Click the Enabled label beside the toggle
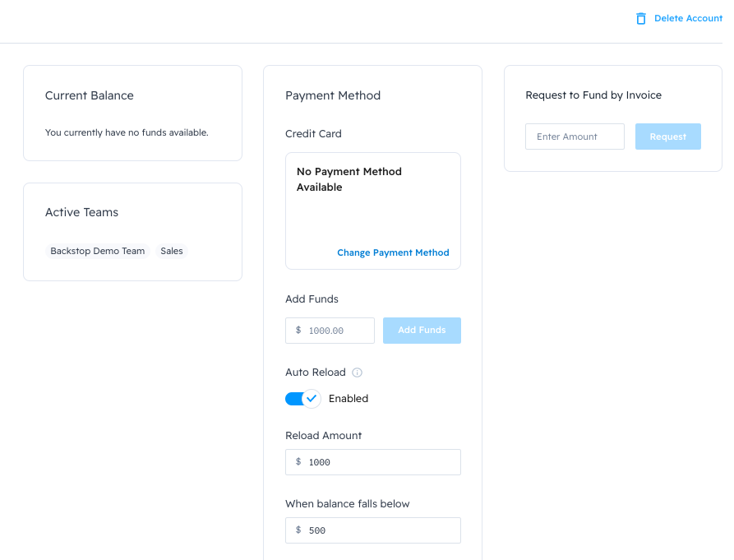The height and width of the screenshot is (560, 734). pyautogui.click(x=349, y=399)
